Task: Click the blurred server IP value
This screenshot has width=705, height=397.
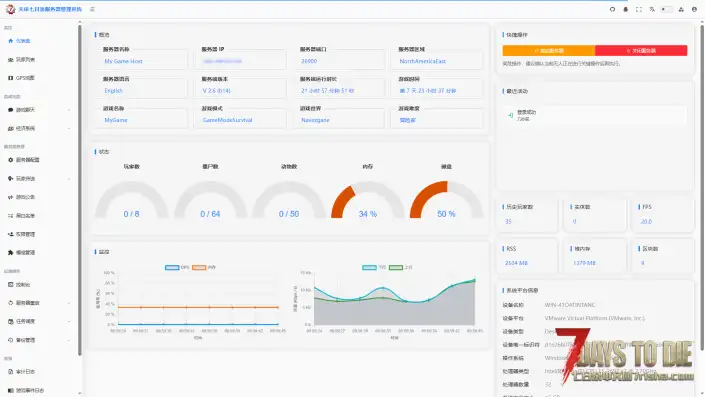Action: pos(222,61)
